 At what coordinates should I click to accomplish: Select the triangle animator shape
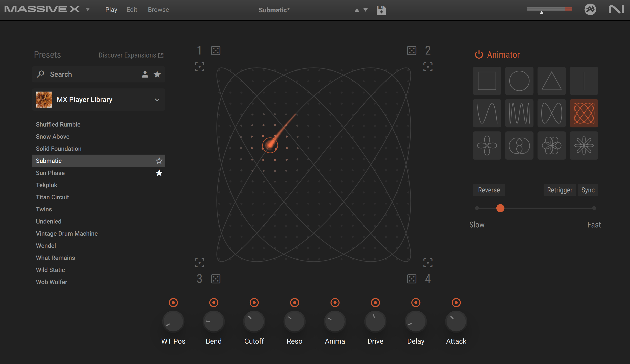[x=551, y=81]
